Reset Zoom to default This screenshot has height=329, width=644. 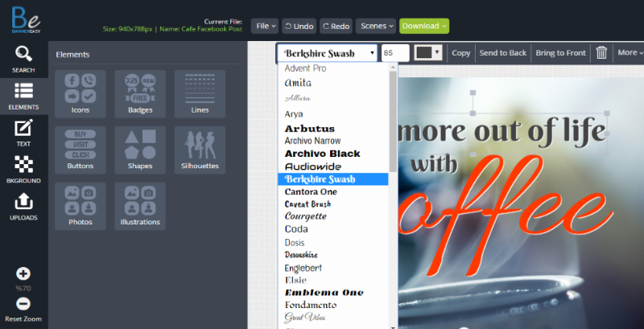pyautogui.click(x=23, y=319)
